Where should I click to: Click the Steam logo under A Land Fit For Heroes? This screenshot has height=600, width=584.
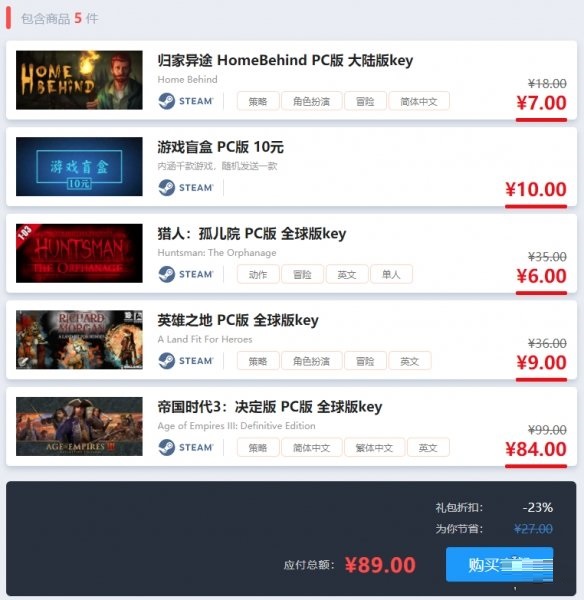click(x=186, y=360)
